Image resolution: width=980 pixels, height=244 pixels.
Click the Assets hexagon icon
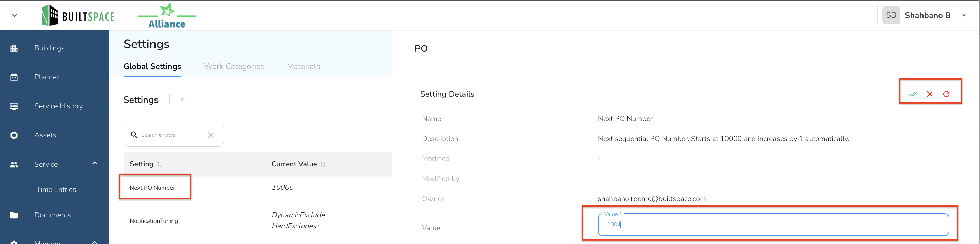(14, 135)
